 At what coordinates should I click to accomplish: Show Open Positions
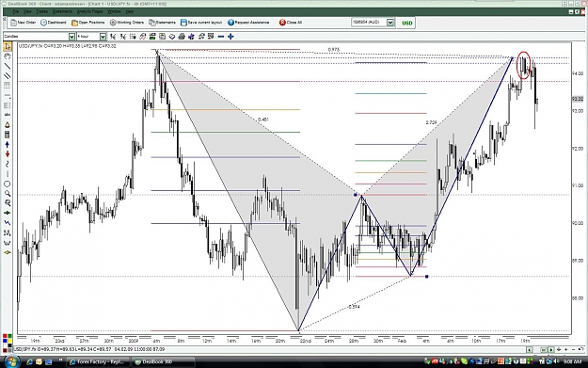pos(88,23)
